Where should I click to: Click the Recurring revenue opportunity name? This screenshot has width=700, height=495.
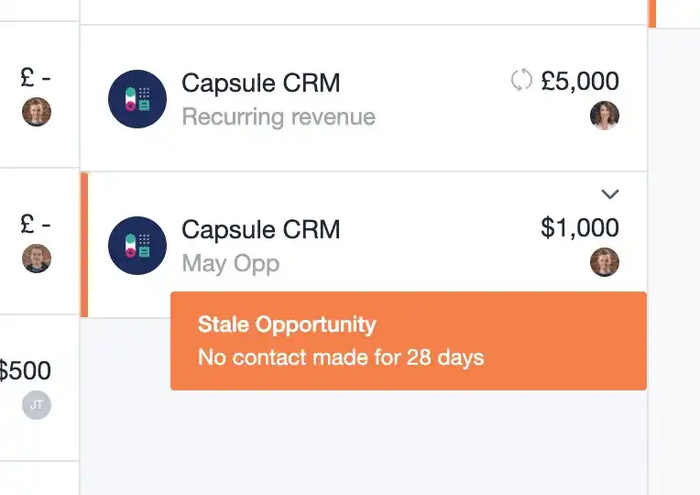pyautogui.click(x=279, y=117)
